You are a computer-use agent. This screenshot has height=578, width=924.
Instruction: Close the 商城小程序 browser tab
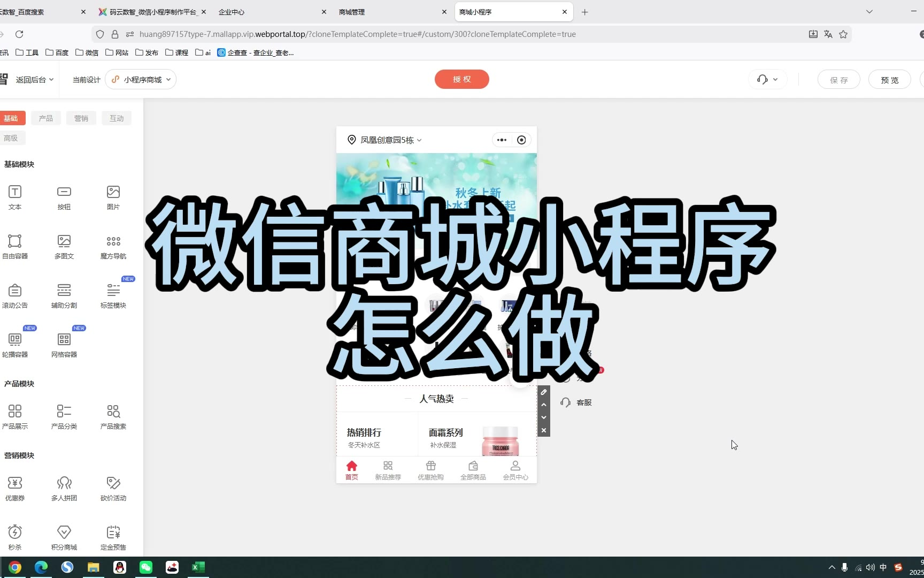[x=565, y=12]
